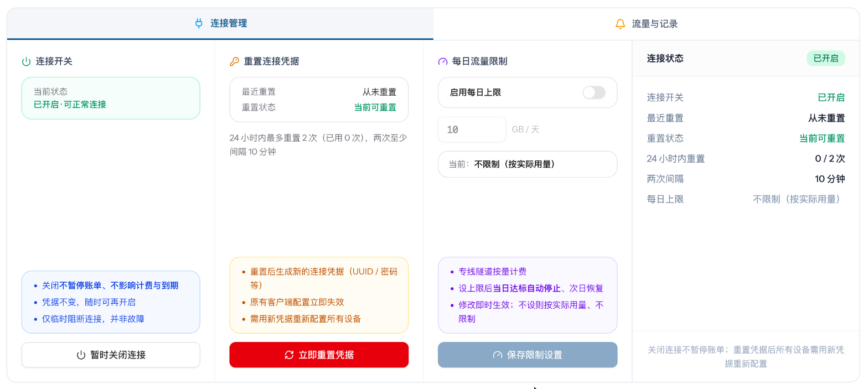Viewport: 868px width, 389px height.
Task: Click the gauge icon in 保存限制设置 button
Action: (497, 355)
